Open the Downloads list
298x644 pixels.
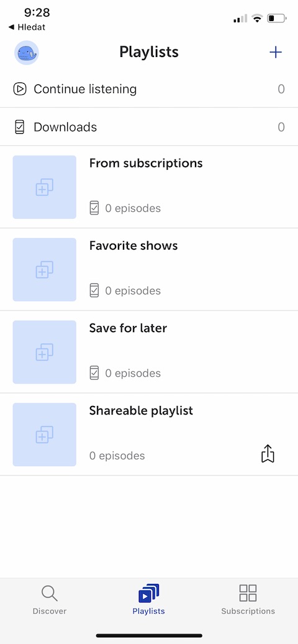coord(149,127)
